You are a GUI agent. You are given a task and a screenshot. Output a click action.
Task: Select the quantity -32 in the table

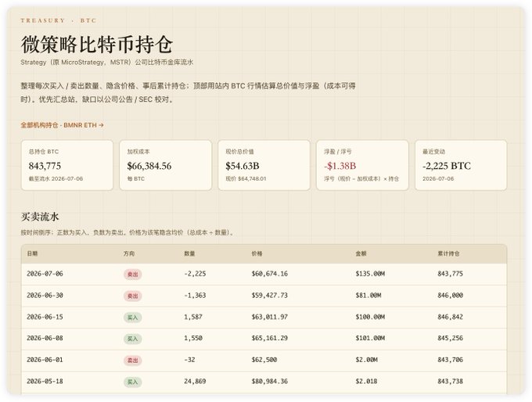(x=189, y=360)
